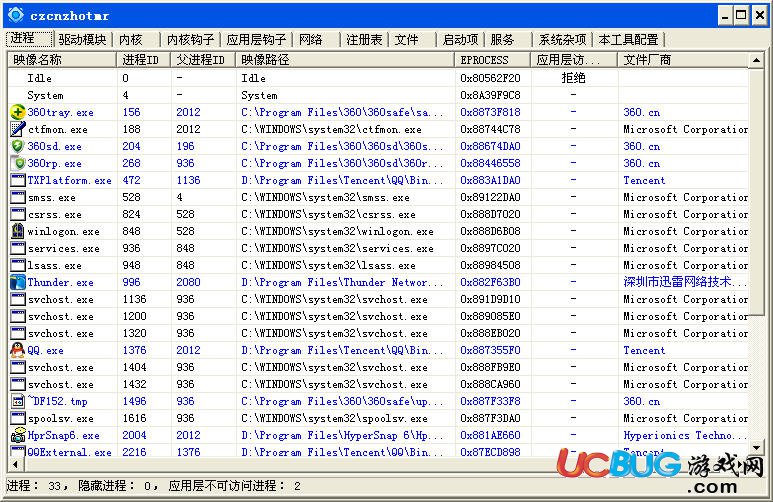773x502 pixels.
Task: Select the System process name
Action: [45, 95]
